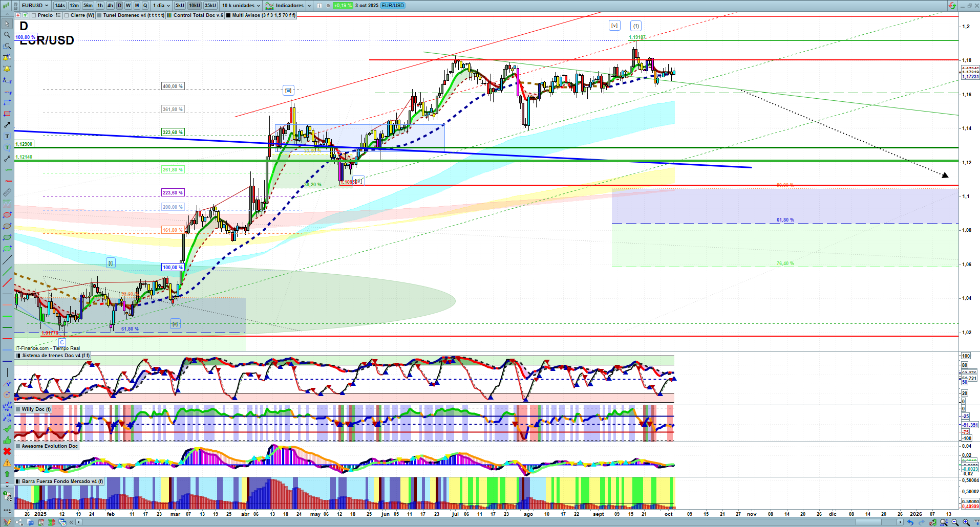
Task: Select the ruler measurement tool
Action: [7, 192]
